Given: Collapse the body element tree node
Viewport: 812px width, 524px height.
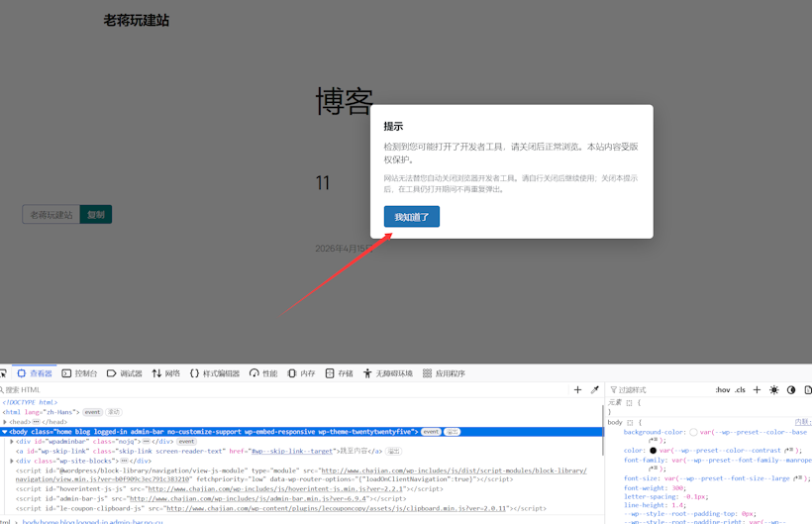Looking at the screenshot, I should [4, 432].
